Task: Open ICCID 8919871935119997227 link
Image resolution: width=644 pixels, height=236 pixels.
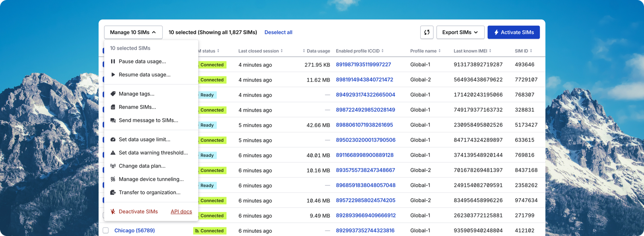Action: (363, 64)
